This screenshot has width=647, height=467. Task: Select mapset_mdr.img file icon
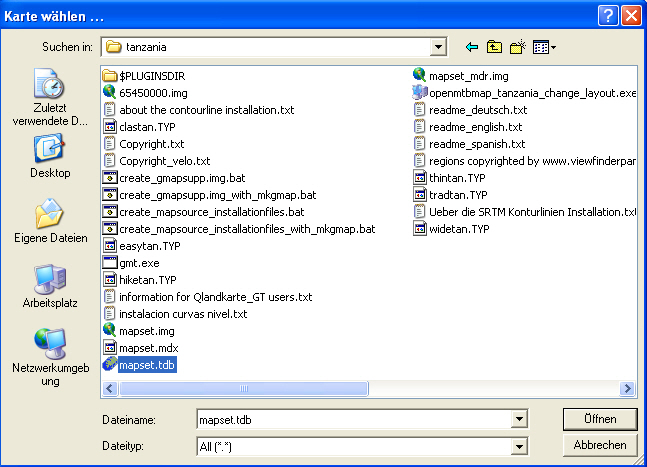click(419, 75)
